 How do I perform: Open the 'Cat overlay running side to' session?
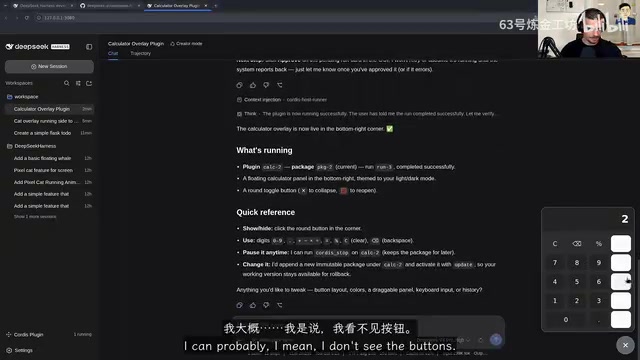point(49,121)
